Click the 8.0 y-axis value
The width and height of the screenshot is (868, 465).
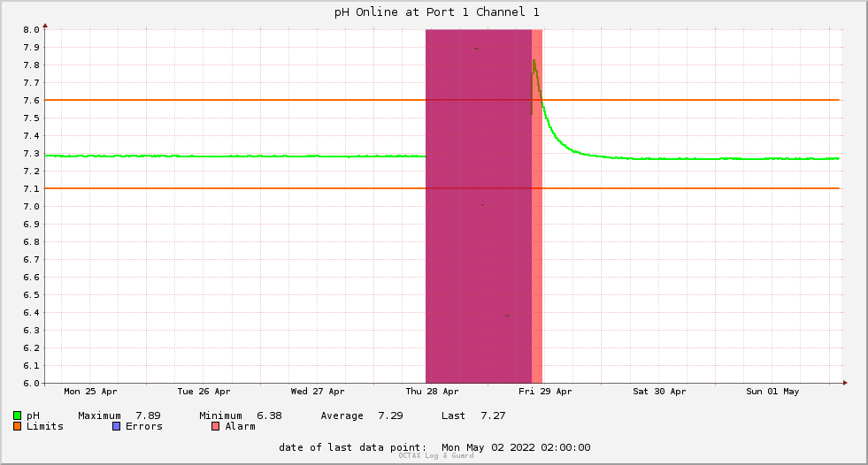click(31, 30)
